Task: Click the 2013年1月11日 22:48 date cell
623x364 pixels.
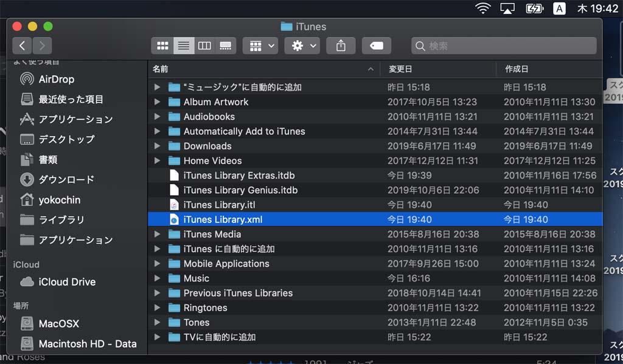Action: [431, 322]
